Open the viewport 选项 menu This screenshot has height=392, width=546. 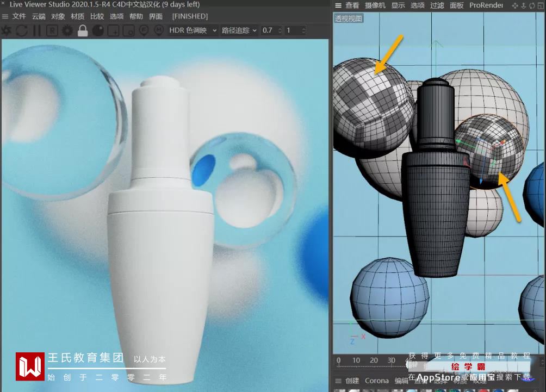[418, 5]
